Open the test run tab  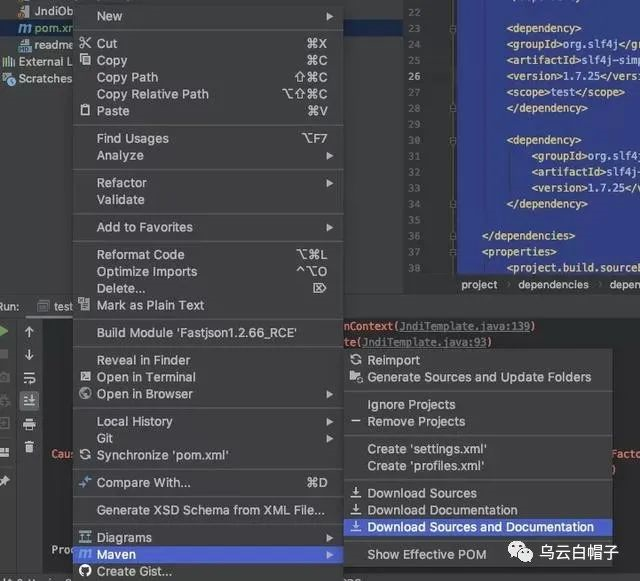coord(54,306)
